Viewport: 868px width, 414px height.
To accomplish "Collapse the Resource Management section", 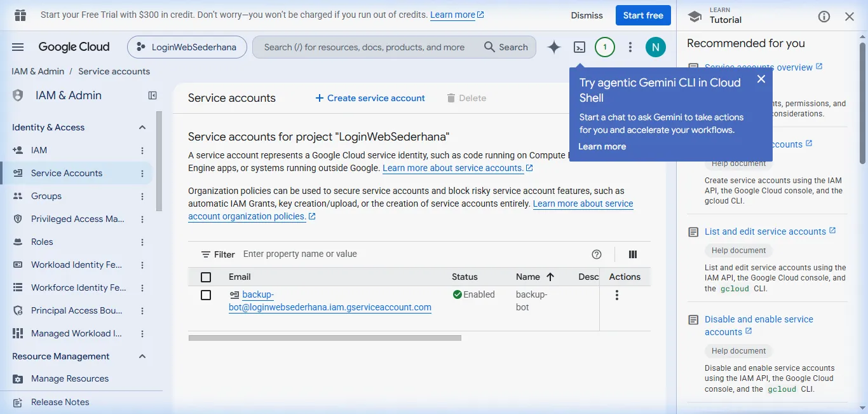I will coord(142,356).
